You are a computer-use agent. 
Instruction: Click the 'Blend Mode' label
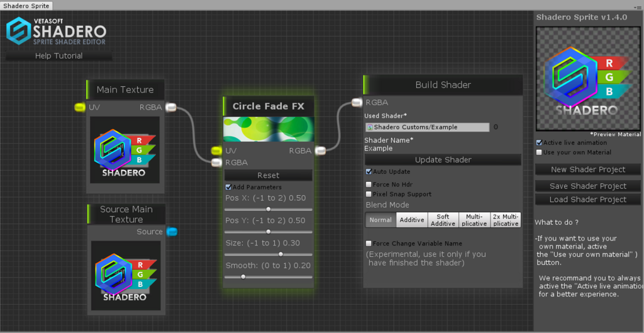[x=387, y=205]
